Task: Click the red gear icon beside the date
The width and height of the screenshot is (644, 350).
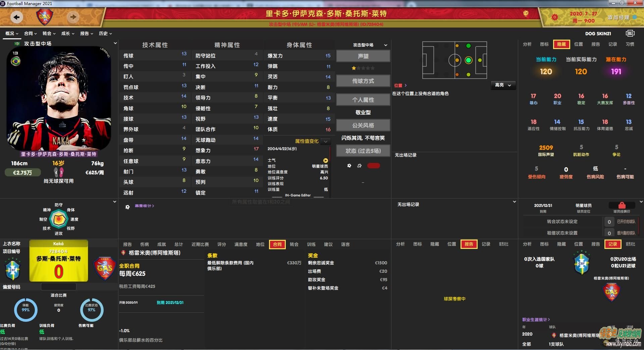Action: click(x=555, y=17)
